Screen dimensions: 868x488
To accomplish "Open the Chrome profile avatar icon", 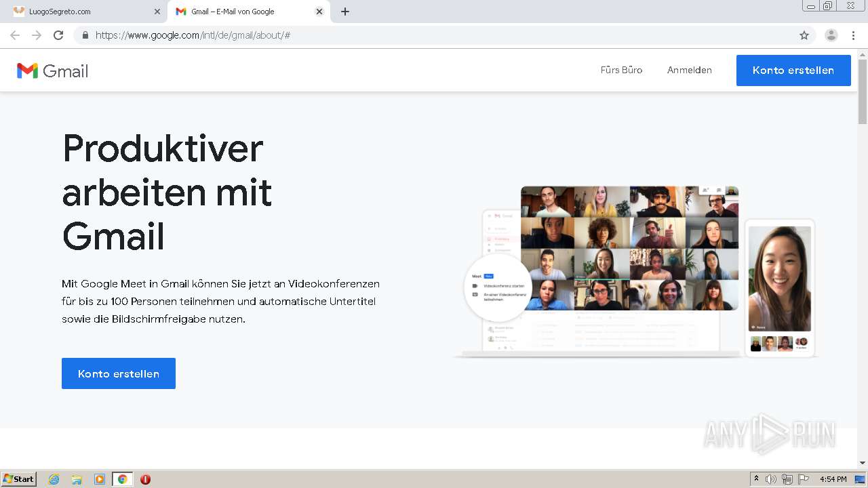I will point(831,35).
